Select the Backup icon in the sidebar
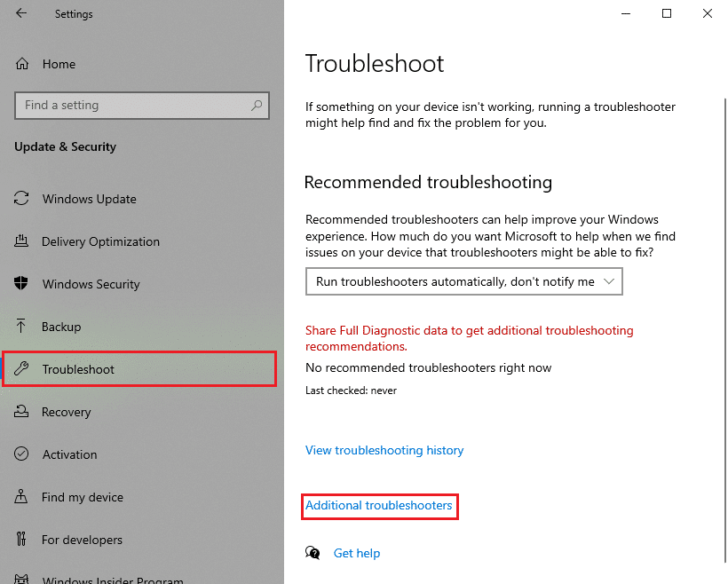The width and height of the screenshot is (728, 584). click(22, 327)
